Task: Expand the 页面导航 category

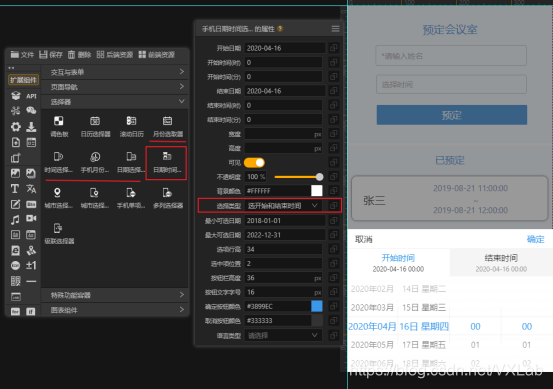Action: 115,87
